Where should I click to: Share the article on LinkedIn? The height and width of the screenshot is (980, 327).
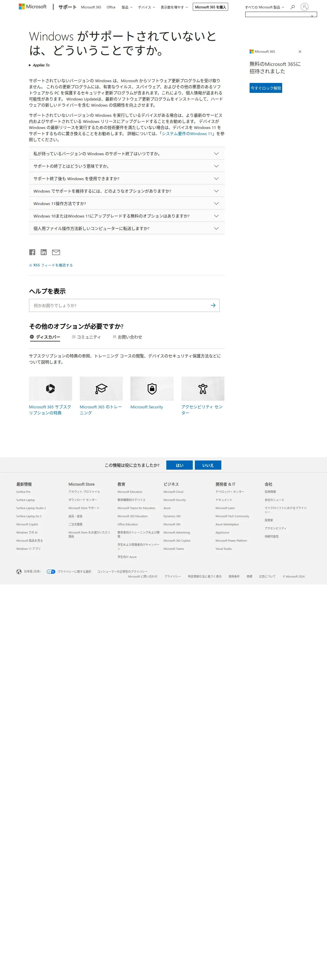[44, 252]
